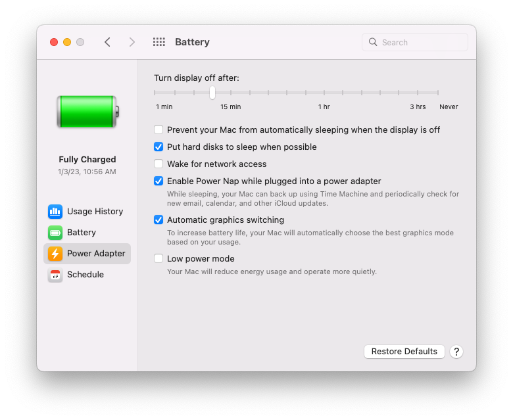
Task: Go forward with the right chevron
Action: (x=132, y=42)
